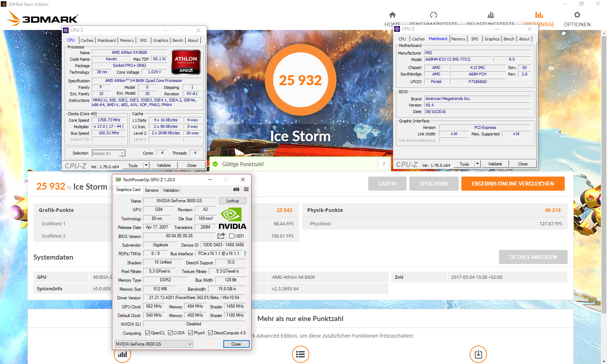Click the round download icon at the bottom
This screenshot has height=364, width=607.
click(x=478, y=354)
